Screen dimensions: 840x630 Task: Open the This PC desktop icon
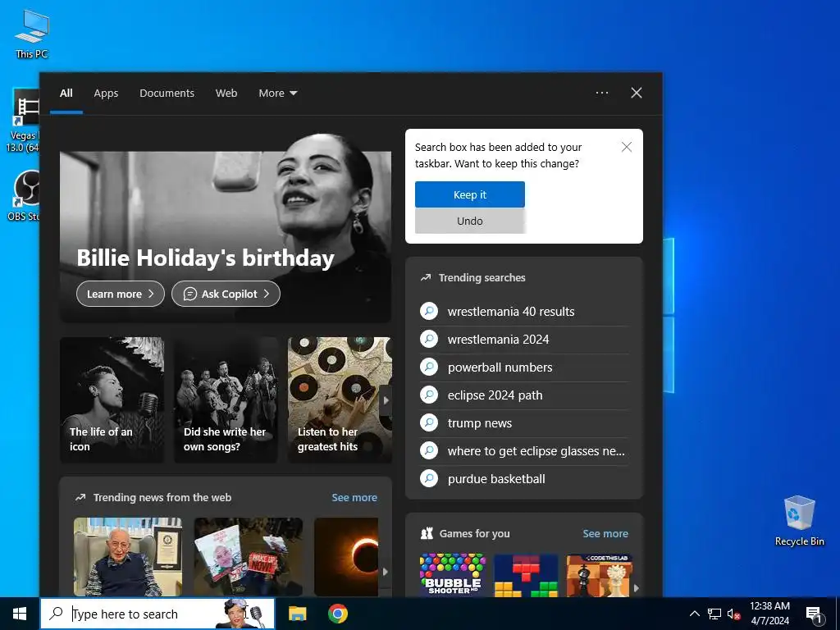click(x=32, y=33)
